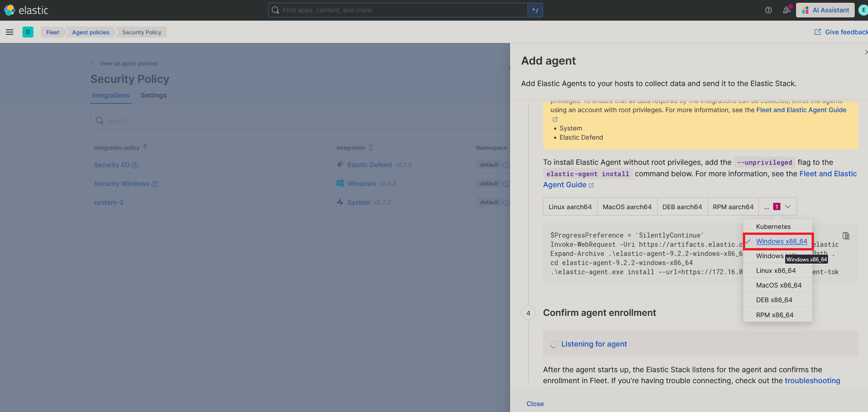The width and height of the screenshot is (868, 412).
Task: Open the Windows integration link
Action: (362, 184)
